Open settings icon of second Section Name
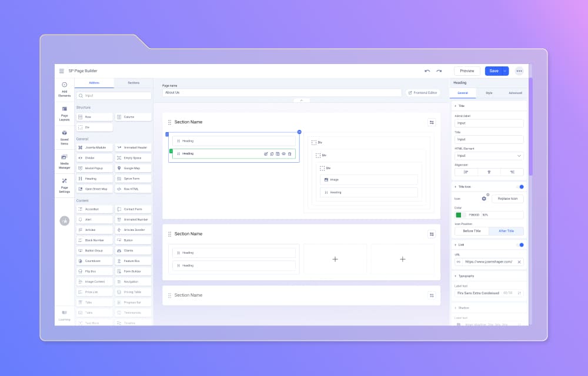This screenshot has width=588, height=376. click(432, 234)
